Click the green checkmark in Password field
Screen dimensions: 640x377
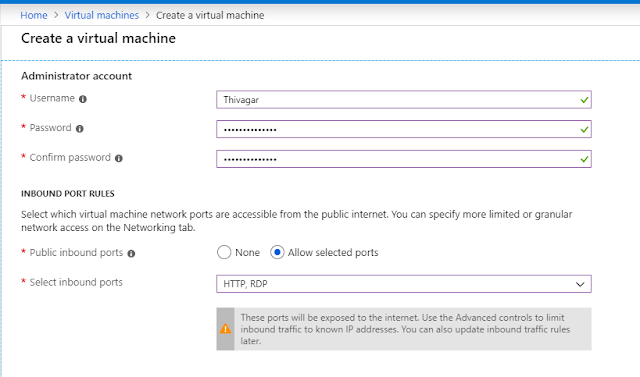click(x=584, y=130)
